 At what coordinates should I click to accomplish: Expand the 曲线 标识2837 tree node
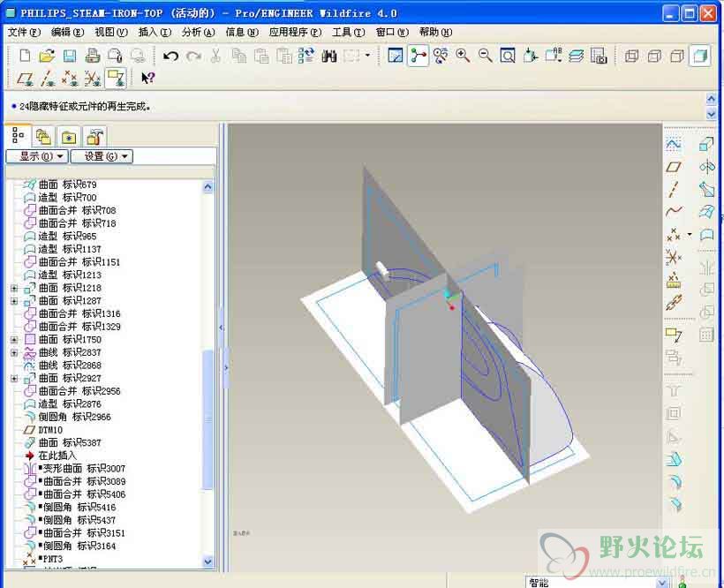14,352
